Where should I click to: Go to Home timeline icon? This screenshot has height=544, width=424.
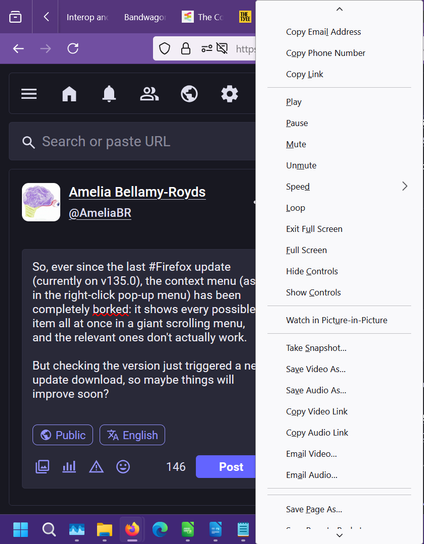coord(69,94)
